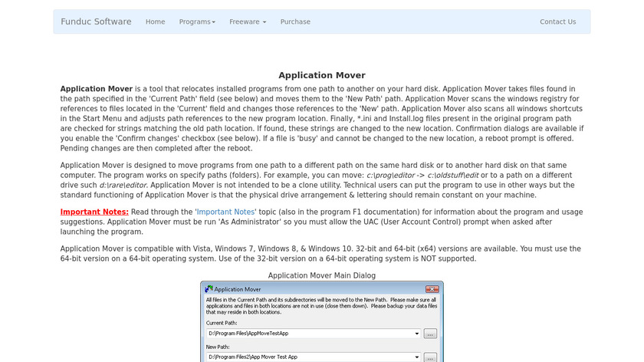Open the Funduc Software brand link
The width and height of the screenshot is (644, 362).
click(x=96, y=21)
